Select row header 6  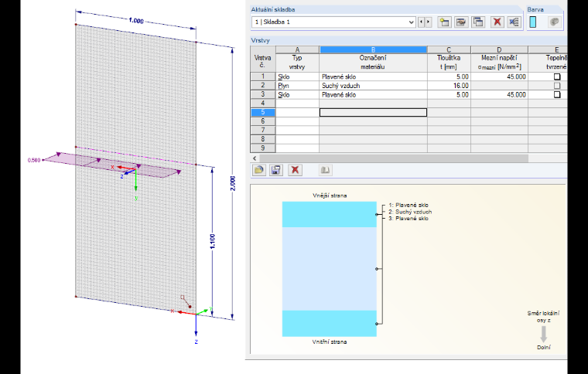263,121
